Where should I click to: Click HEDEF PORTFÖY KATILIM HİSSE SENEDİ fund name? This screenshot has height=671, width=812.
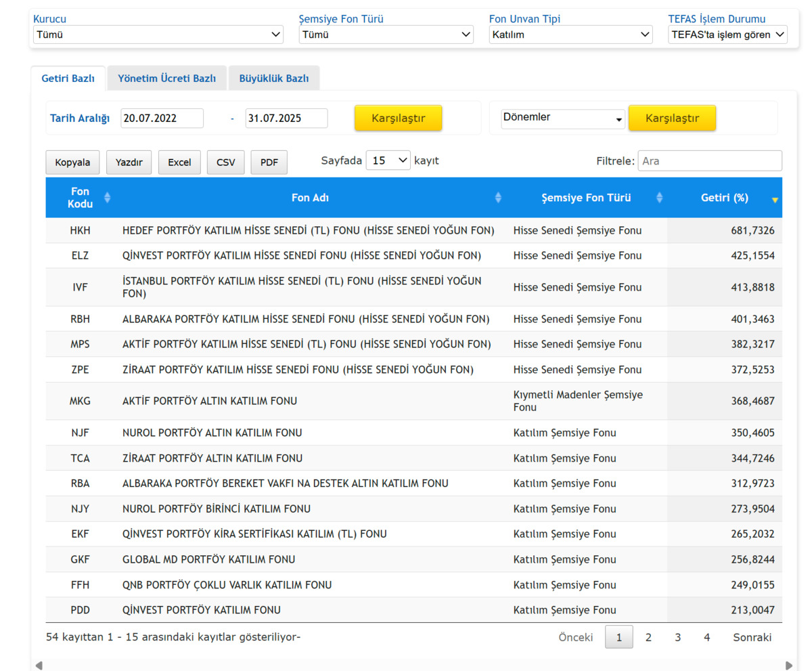pos(309,231)
